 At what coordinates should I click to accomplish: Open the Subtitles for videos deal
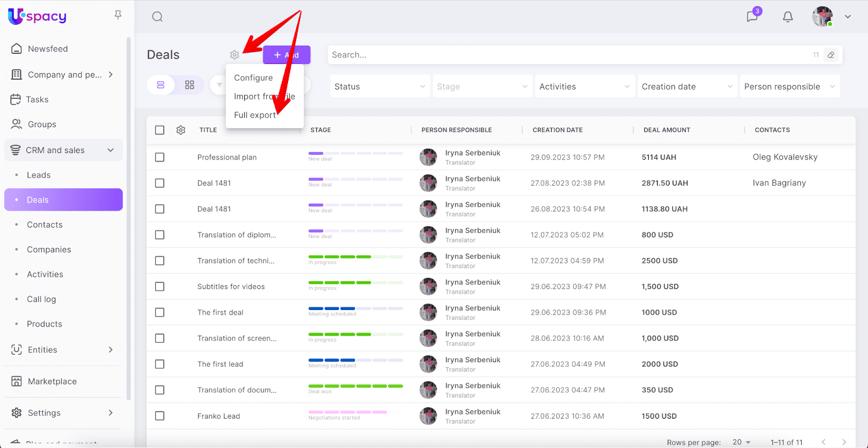click(231, 287)
